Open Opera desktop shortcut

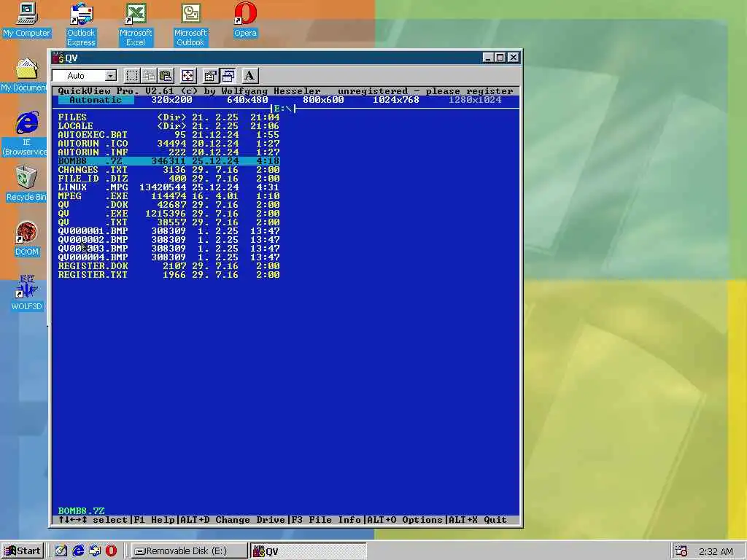point(245,20)
